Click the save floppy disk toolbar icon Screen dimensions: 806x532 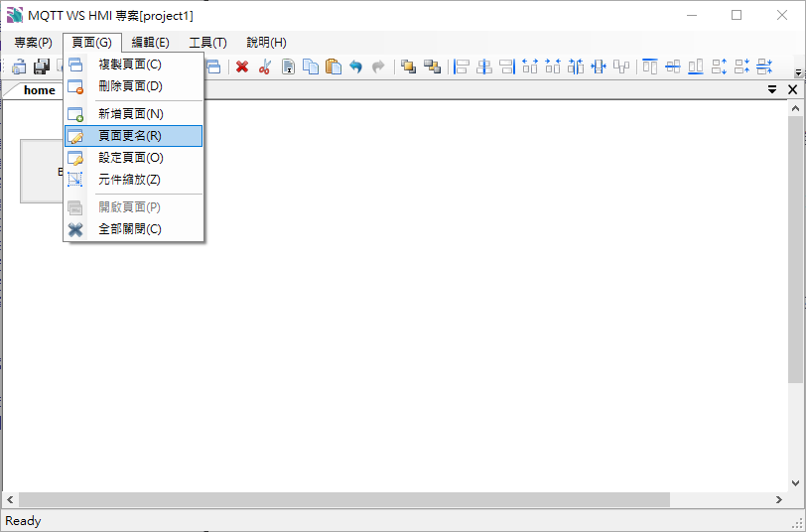tap(42, 66)
